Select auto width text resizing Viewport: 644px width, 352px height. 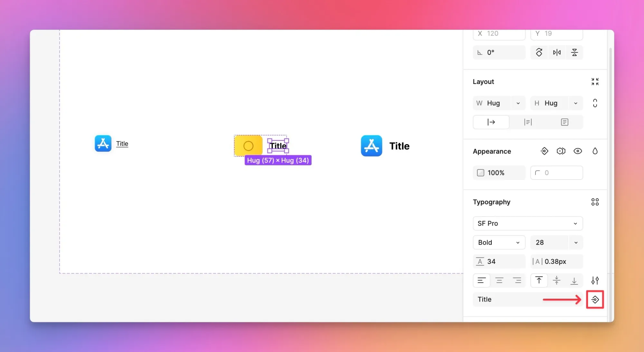[x=491, y=122]
